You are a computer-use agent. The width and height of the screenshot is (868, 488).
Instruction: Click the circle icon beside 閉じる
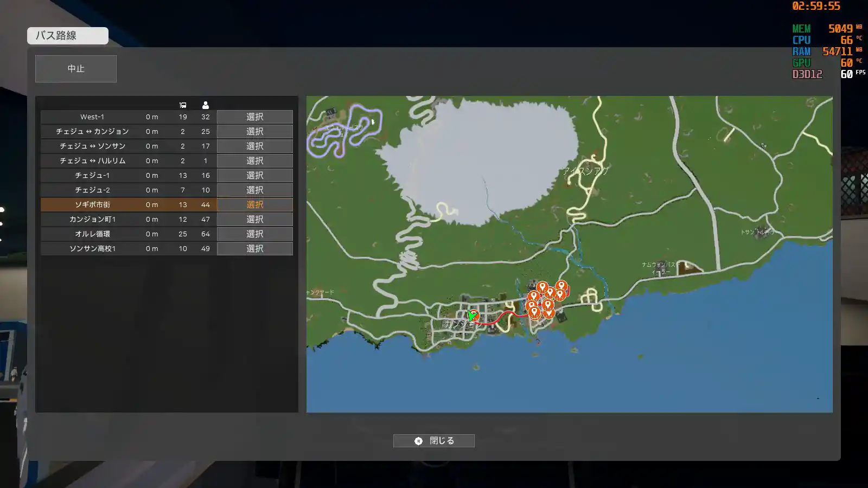418,441
